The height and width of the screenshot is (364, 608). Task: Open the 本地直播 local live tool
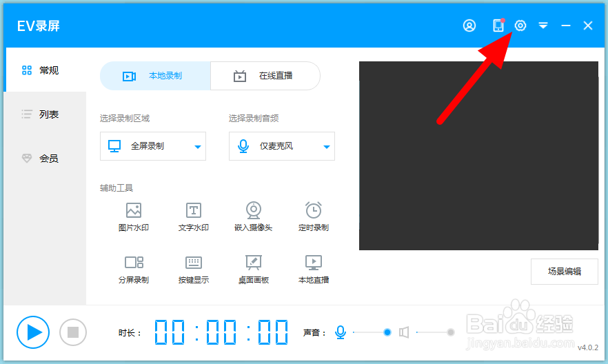tap(313, 270)
